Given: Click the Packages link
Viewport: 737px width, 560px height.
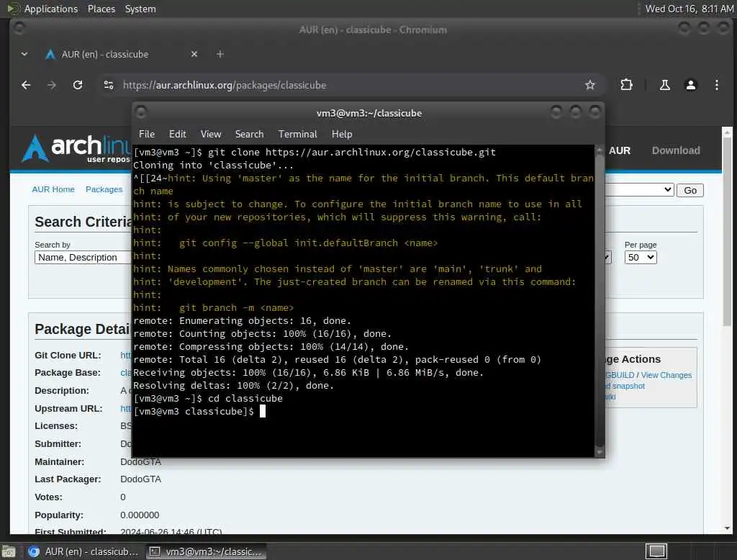Looking at the screenshot, I should tap(104, 189).
